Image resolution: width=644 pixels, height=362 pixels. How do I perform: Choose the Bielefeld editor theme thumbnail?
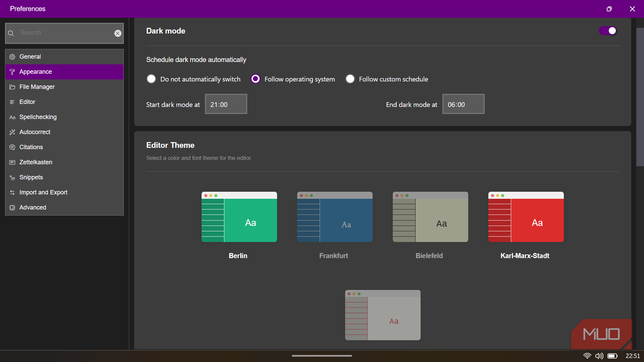430,217
